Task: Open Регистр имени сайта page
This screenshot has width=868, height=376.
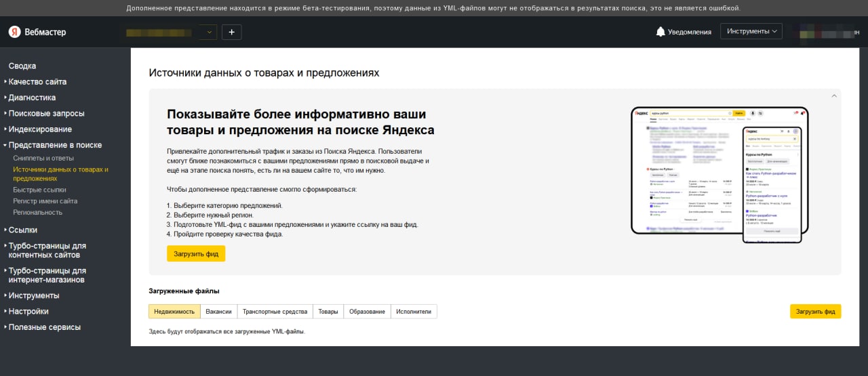Action: point(45,201)
